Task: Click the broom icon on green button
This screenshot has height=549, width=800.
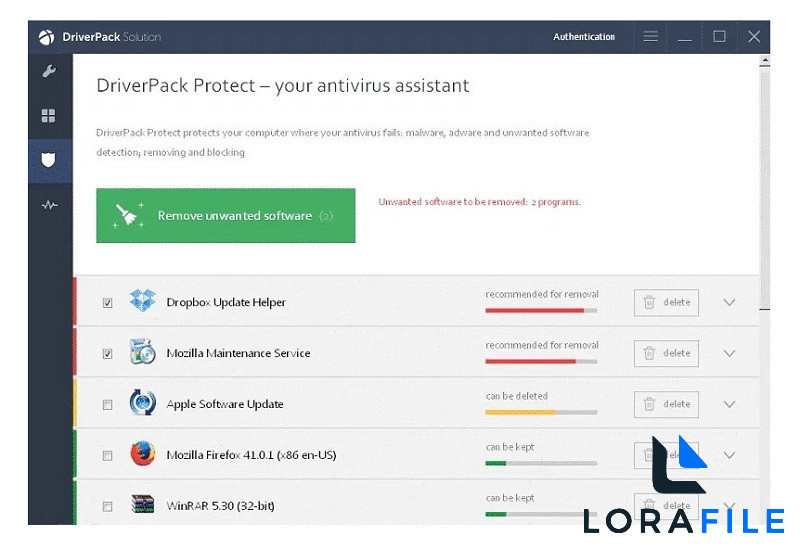Action: (128, 215)
